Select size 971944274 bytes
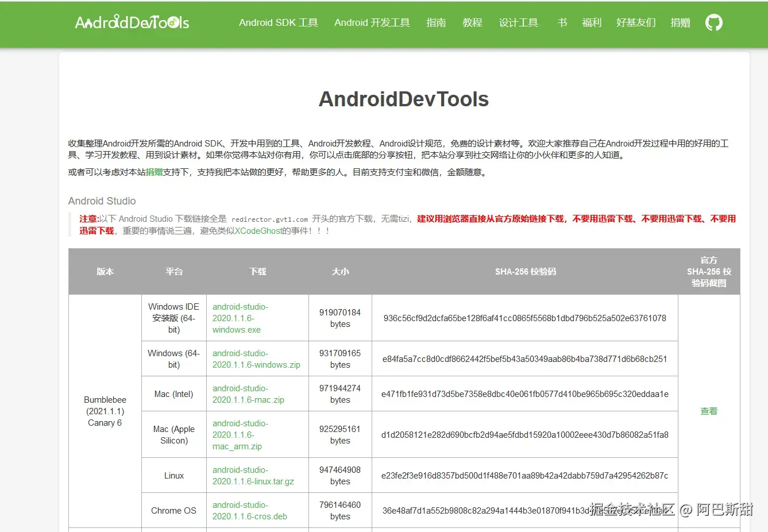This screenshot has height=532, width=768. [340, 394]
